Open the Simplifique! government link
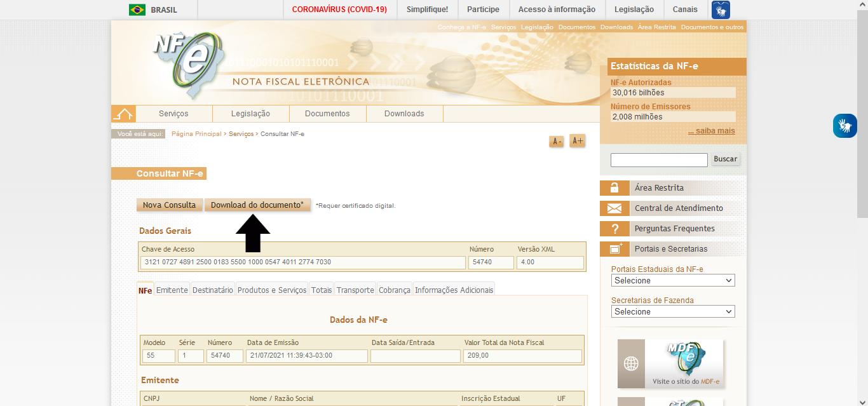 coord(427,10)
